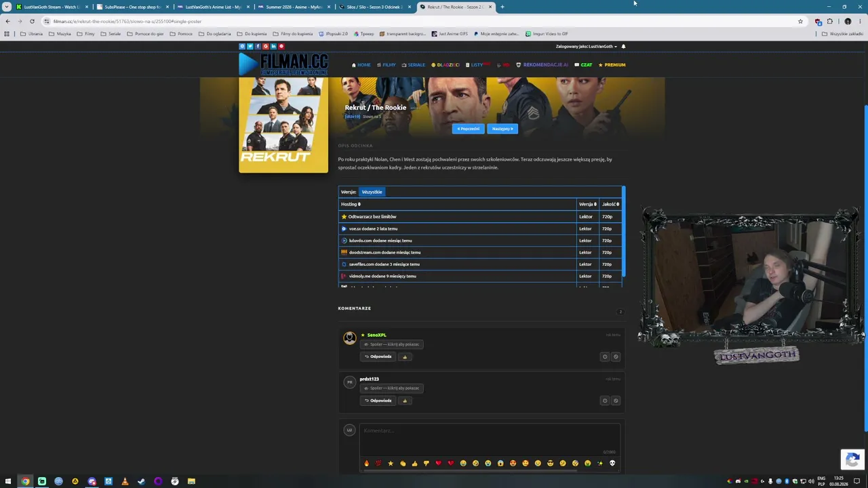
Task: Switch to Silos / Silo browser tab
Action: (374, 7)
